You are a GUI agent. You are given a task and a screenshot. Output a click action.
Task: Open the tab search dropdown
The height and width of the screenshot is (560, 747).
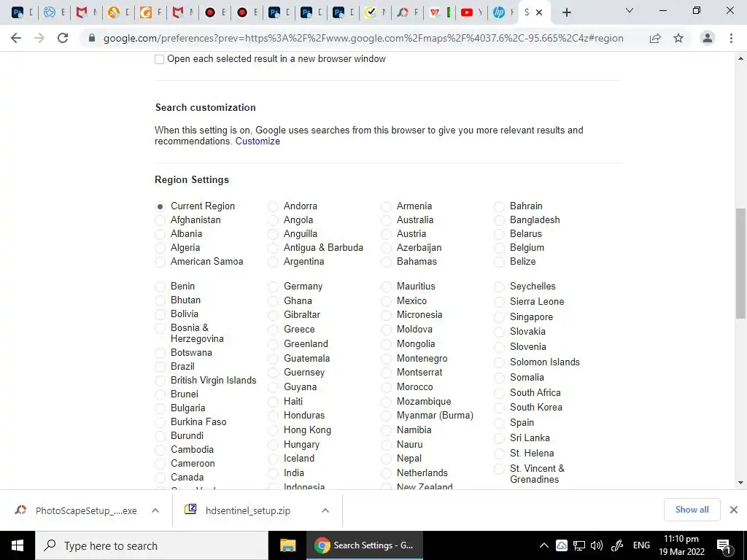tap(630, 10)
